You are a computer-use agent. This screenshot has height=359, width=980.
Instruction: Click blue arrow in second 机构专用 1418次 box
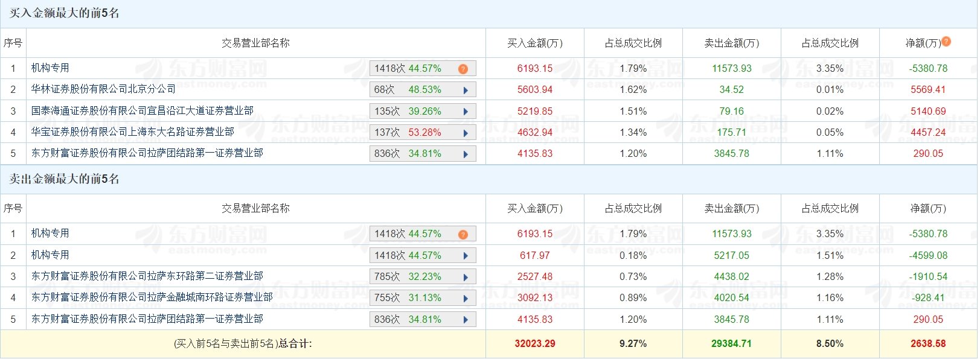click(x=466, y=256)
